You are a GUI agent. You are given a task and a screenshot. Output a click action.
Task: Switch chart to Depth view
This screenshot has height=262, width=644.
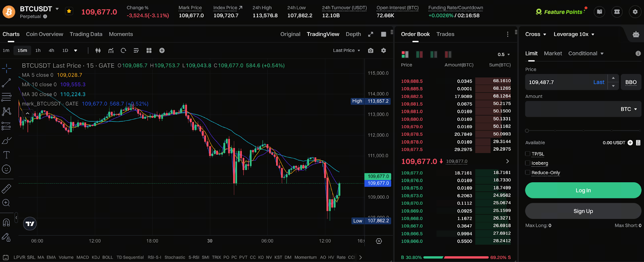tap(353, 34)
